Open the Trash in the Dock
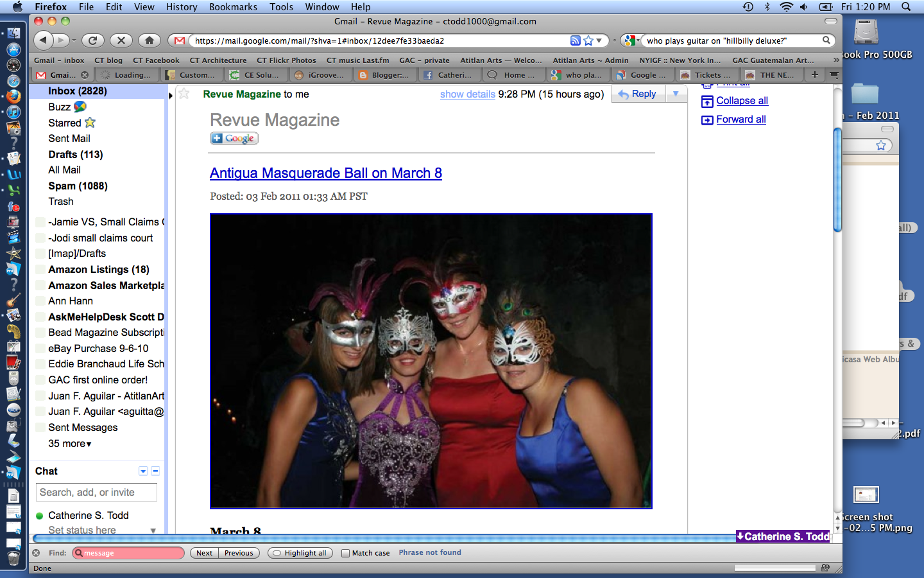Screen dimensions: 924x578 [13, 557]
